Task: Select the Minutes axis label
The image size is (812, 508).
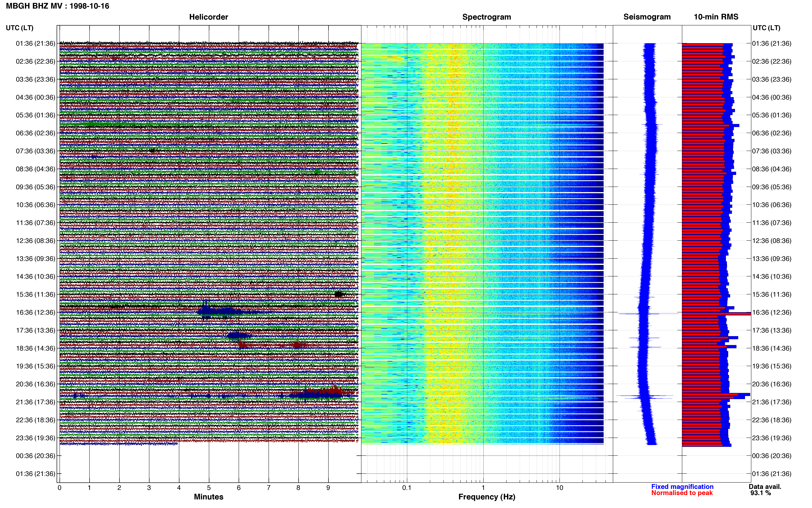Action: pyautogui.click(x=209, y=497)
